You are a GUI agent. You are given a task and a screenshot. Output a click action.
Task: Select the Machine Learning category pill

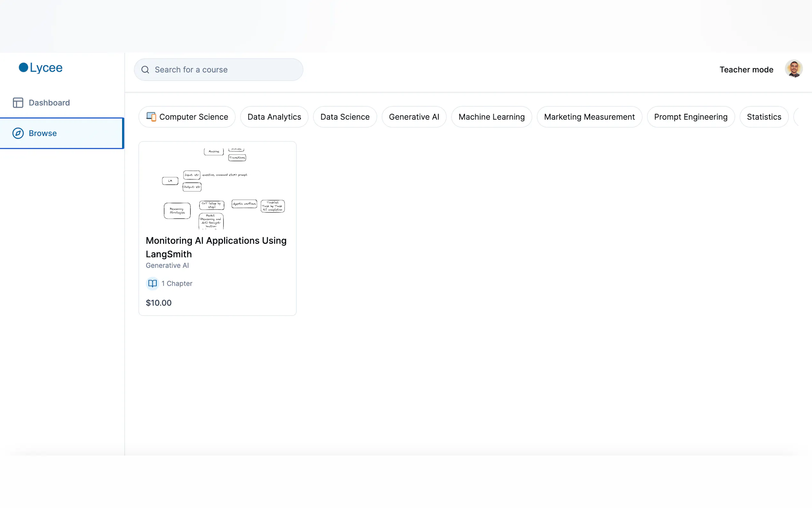coord(491,116)
